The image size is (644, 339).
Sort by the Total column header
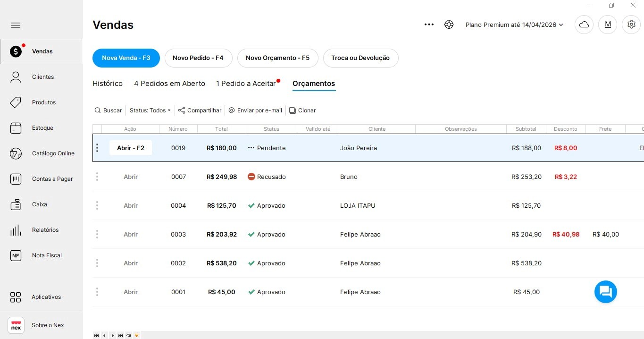(221, 129)
